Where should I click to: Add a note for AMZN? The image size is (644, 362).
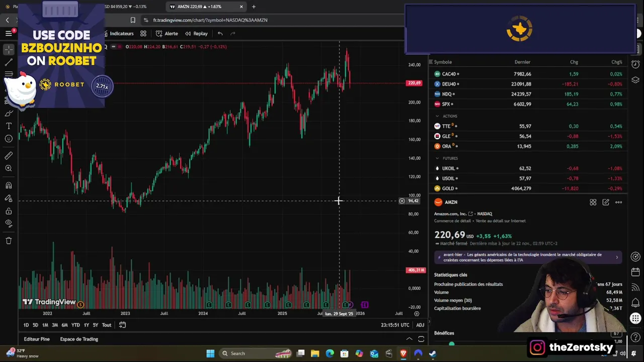coord(606,202)
